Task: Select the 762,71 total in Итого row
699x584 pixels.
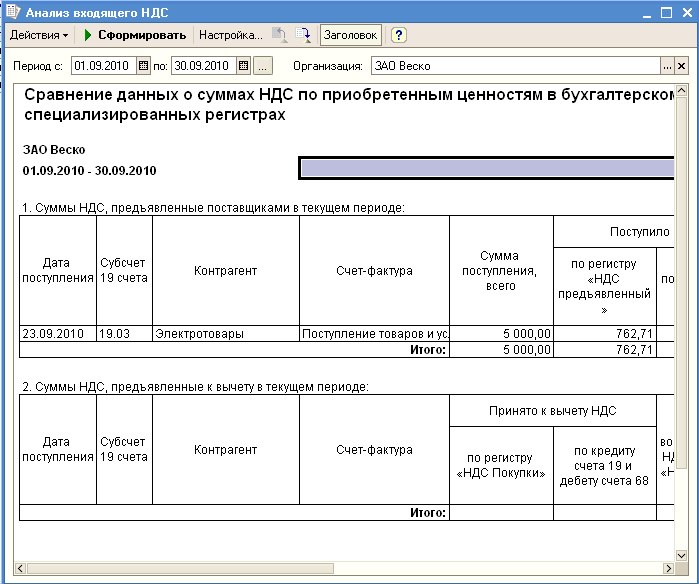Action: click(x=605, y=350)
